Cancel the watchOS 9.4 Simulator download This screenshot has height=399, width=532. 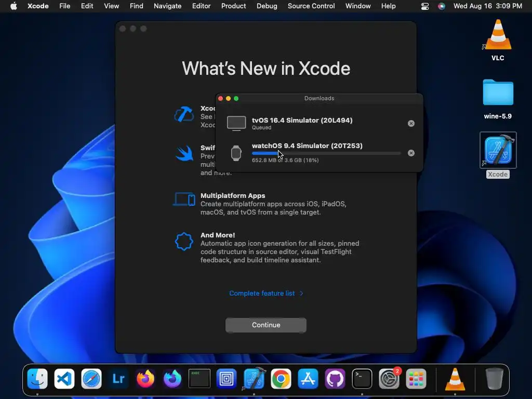(411, 153)
